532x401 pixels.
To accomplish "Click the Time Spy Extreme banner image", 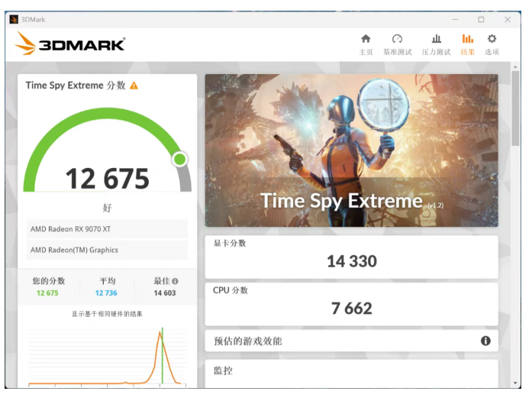I will 351,150.
